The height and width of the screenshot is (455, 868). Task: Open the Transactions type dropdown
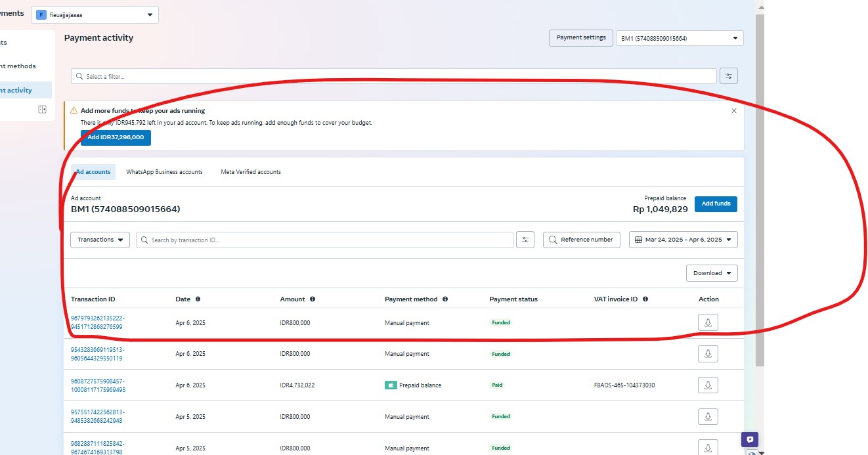pos(100,240)
